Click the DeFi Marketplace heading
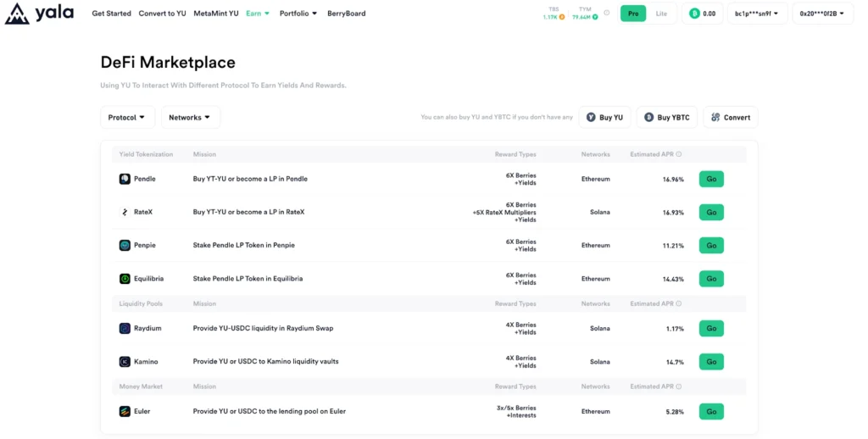Viewport: 868px width, 439px height. pos(168,63)
